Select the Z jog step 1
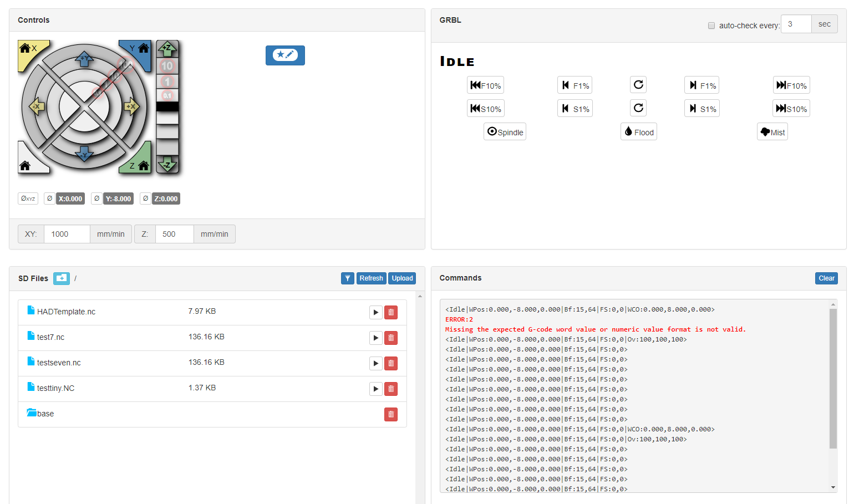Screen dimensions: 854x504 coord(167,82)
